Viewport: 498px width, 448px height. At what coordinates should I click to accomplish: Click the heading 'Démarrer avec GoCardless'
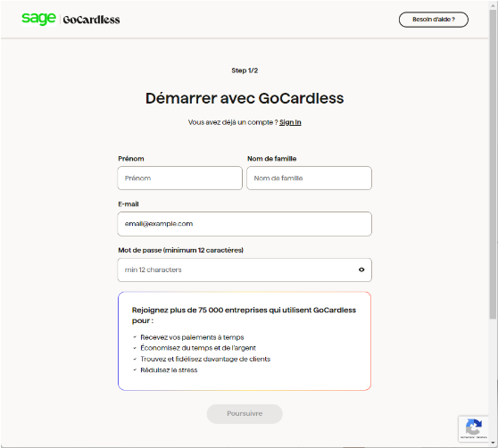(245, 98)
